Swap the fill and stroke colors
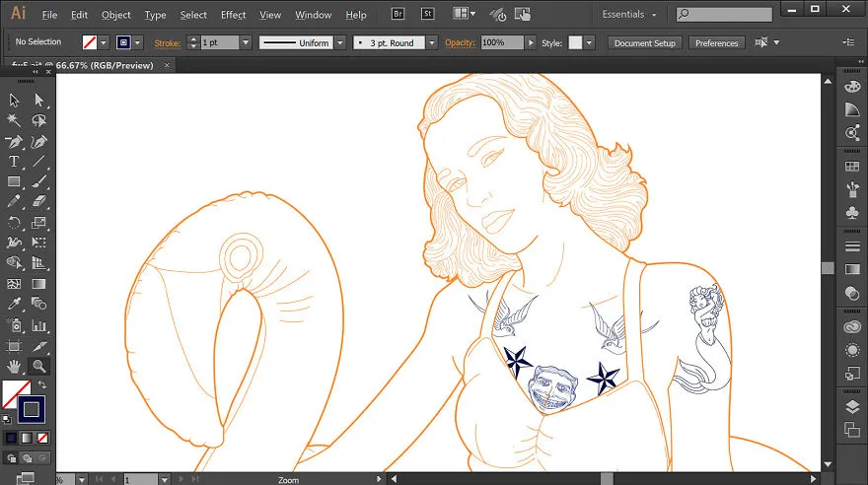 click(42, 384)
